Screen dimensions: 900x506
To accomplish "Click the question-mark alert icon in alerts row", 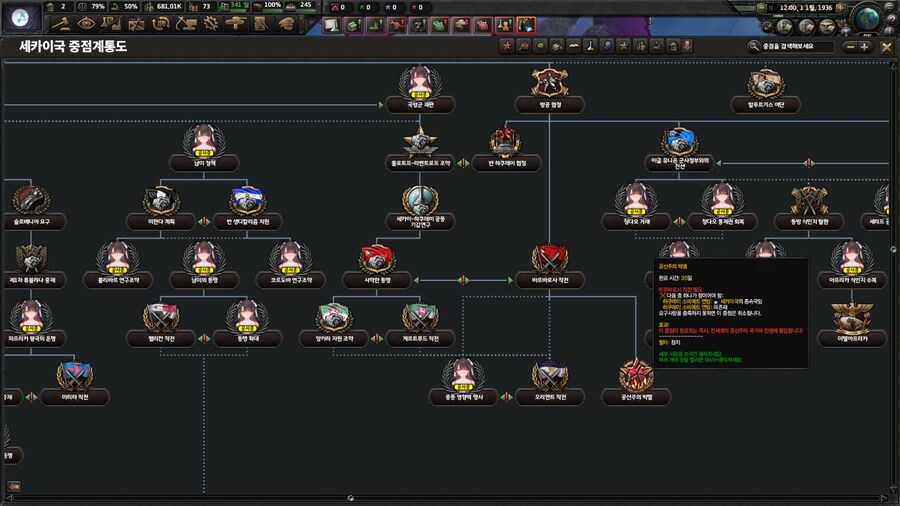I will pos(418,25).
